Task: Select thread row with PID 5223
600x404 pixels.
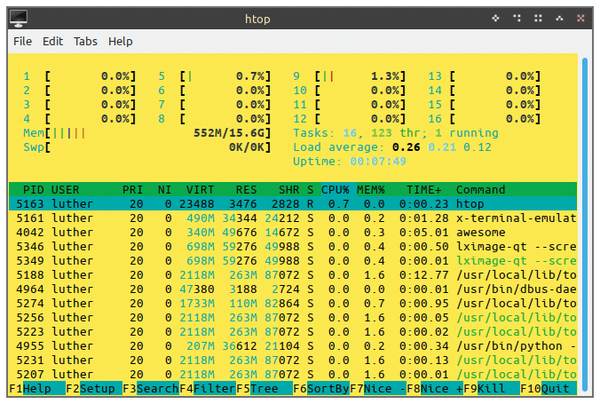Action: point(293,331)
